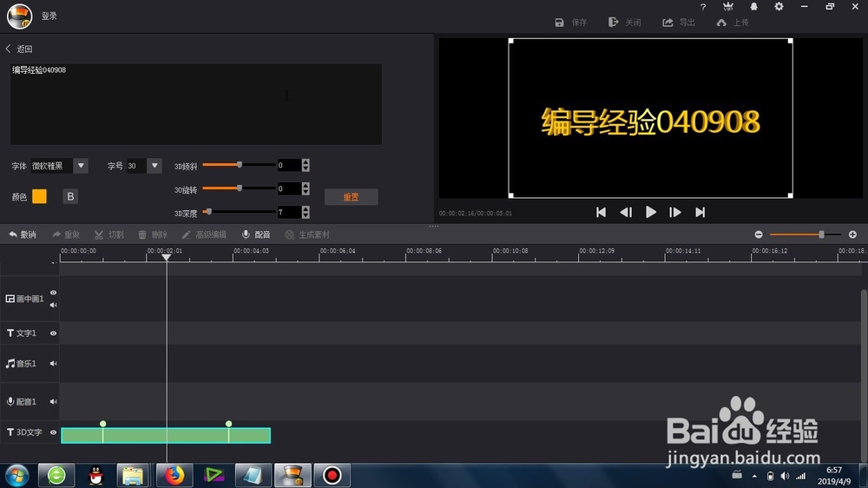Toggle visibility of 3D文字 track
868x488 pixels.
[x=53, y=432]
